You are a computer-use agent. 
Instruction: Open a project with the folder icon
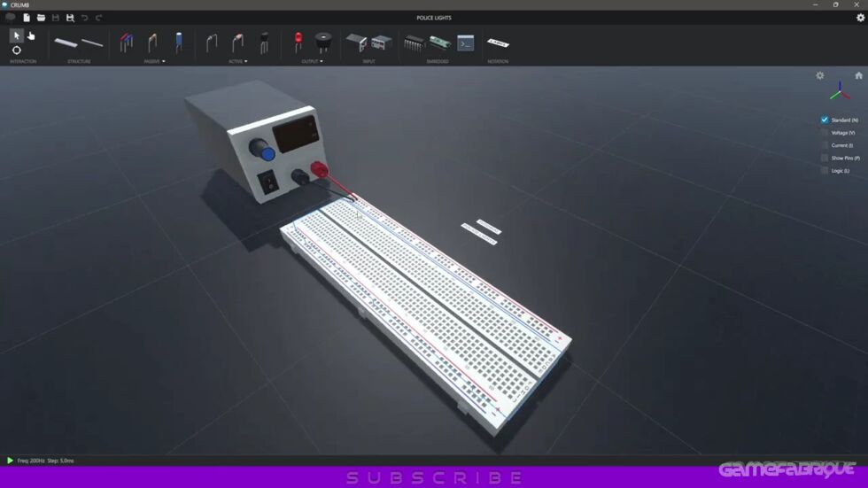[41, 18]
